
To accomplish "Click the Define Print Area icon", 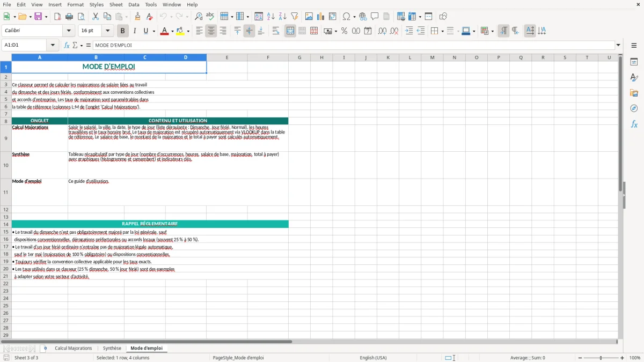I will (x=401, y=17).
